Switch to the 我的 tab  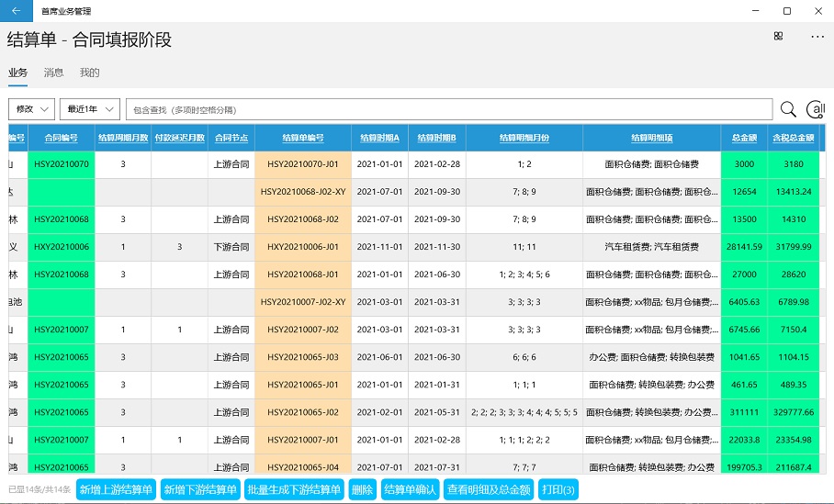pos(89,73)
